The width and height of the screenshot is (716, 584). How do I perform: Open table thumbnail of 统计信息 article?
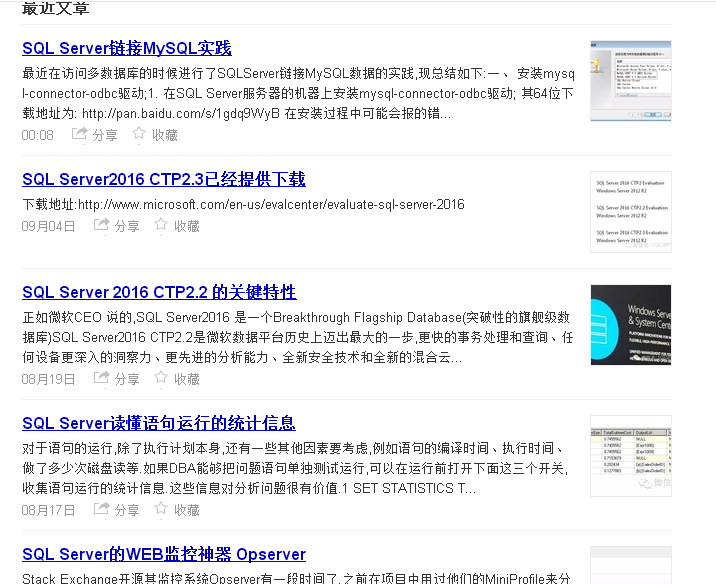point(631,456)
